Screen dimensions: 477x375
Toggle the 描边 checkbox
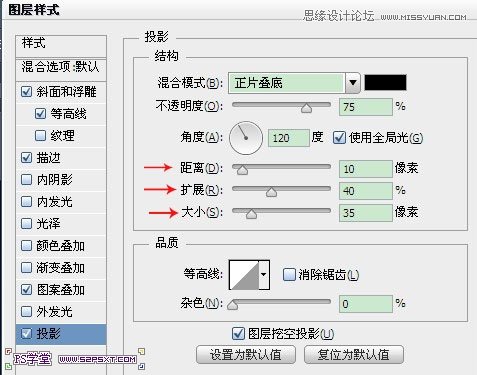click(26, 158)
